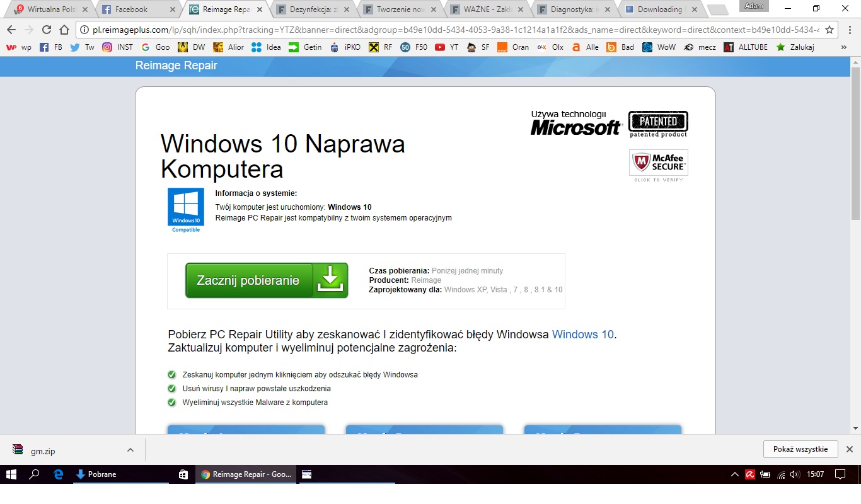Open the ALLTUBE bookmark

[746, 47]
